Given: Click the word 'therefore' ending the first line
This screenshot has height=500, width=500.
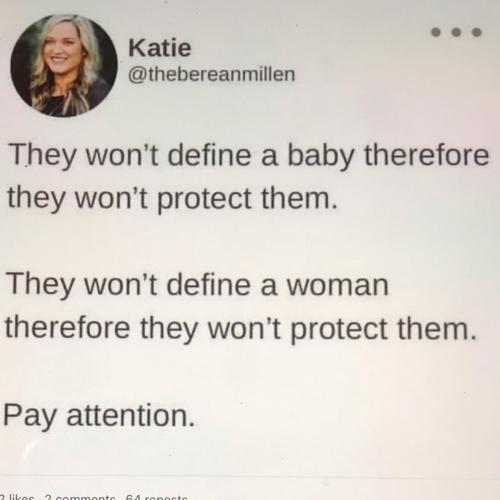Looking at the screenshot, I should click(427, 155).
